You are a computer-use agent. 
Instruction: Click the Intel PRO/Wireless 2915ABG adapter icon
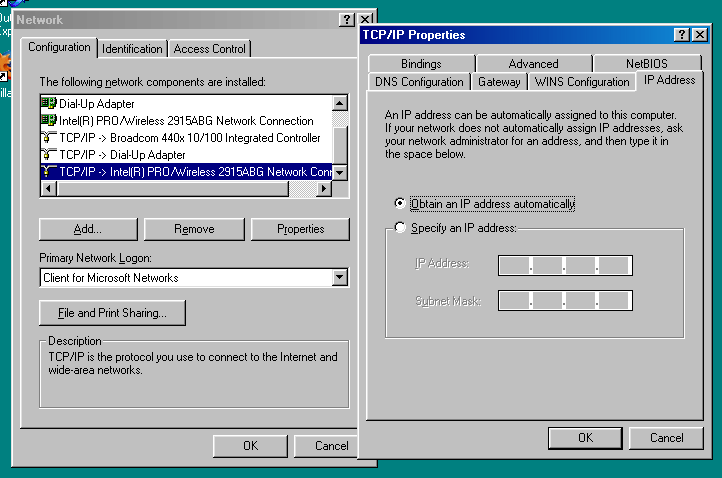48,120
